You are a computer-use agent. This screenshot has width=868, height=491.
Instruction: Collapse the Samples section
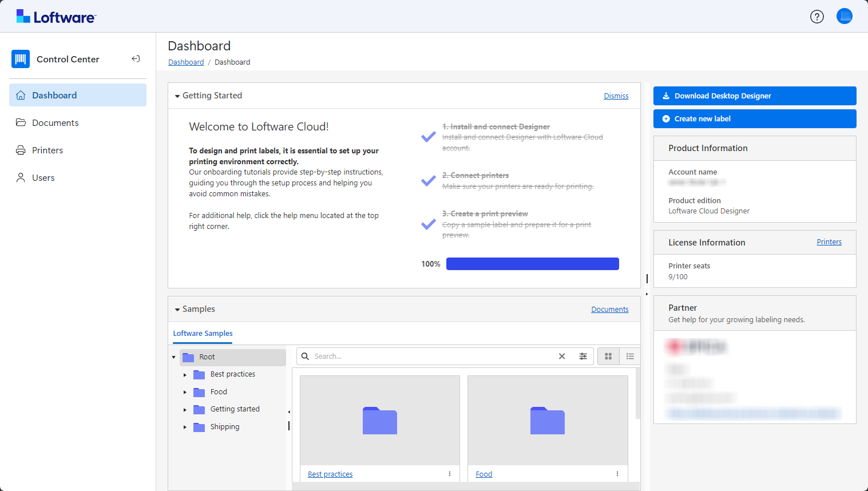[x=177, y=310]
